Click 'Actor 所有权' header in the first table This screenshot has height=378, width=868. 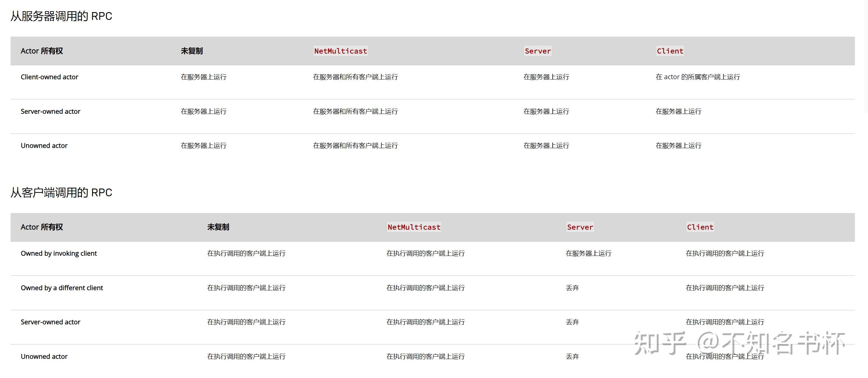click(42, 51)
